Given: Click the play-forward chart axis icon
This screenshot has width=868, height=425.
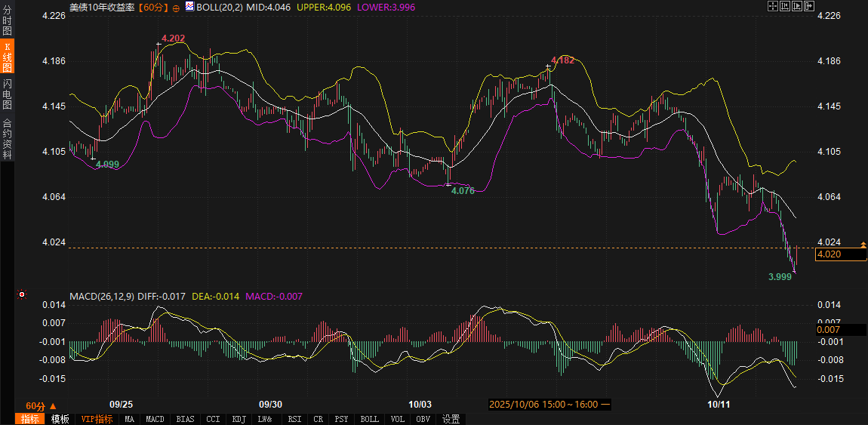Looking at the screenshot, I should tap(798, 6).
